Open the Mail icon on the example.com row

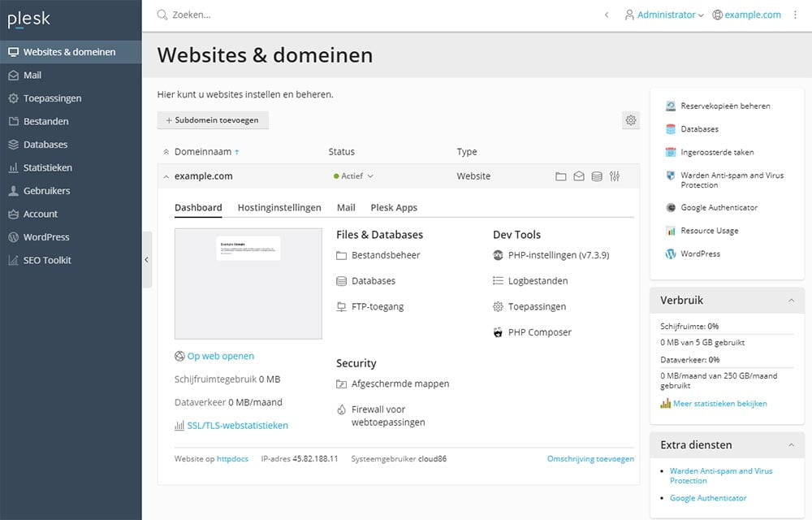(580, 175)
